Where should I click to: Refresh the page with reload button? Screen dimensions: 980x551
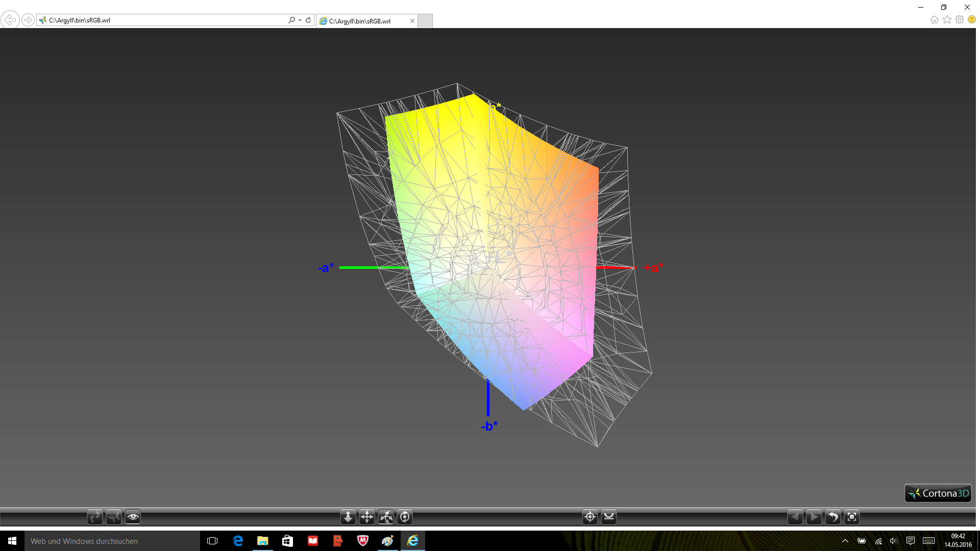[308, 20]
